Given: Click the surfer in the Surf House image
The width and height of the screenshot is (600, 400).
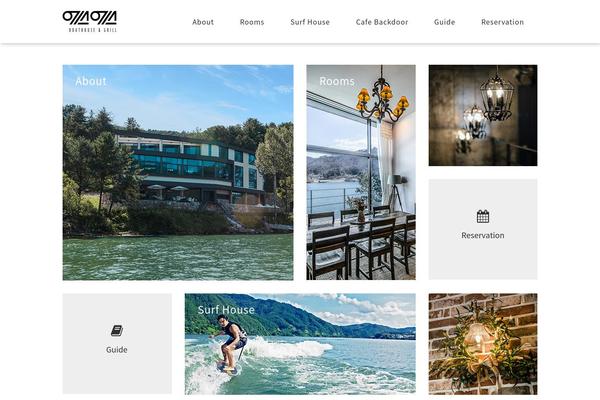Looking at the screenshot, I should [x=230, y=344].
